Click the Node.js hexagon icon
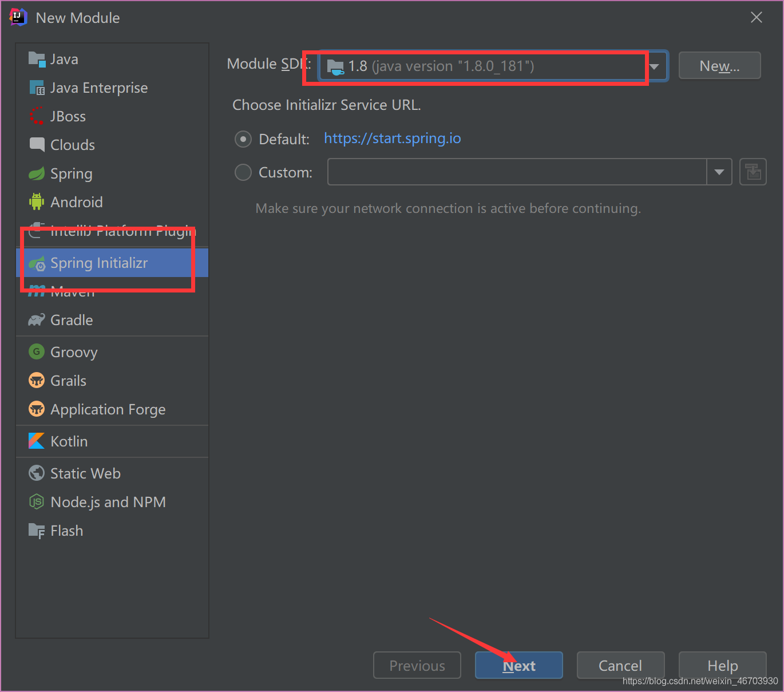Screen dimensions: 784x692 pyautogui.click(x=37, y=502)
